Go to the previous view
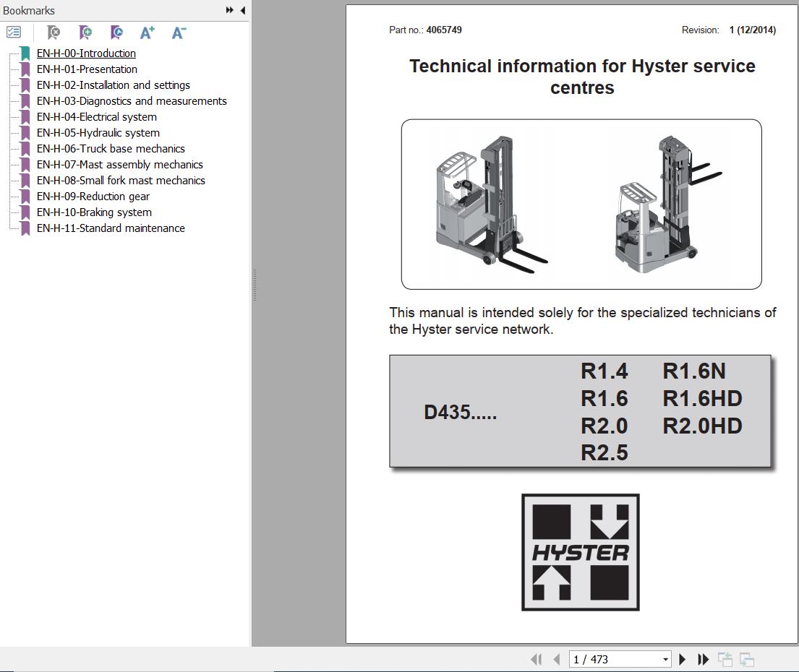Viewport: 799px width, 672px height. (725, 659)
